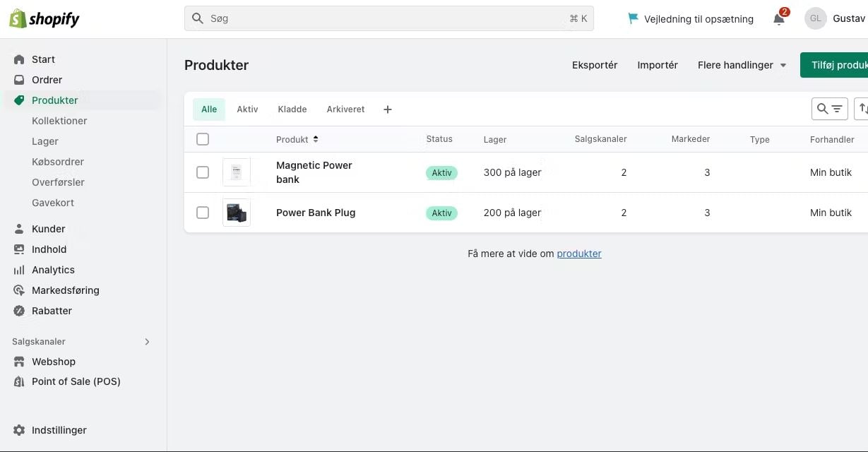The height and width of the screenshot is (452, 868).
Task: Switch to the Aktiv tab
Action: coord(247,109)
